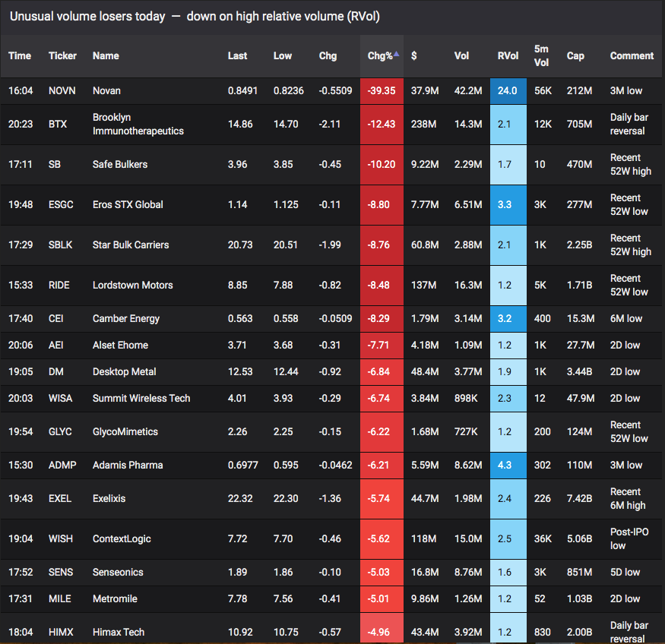Open the RIDE Lordstown Motors ticker
665x644 pixels.
[x=59, y=285]
